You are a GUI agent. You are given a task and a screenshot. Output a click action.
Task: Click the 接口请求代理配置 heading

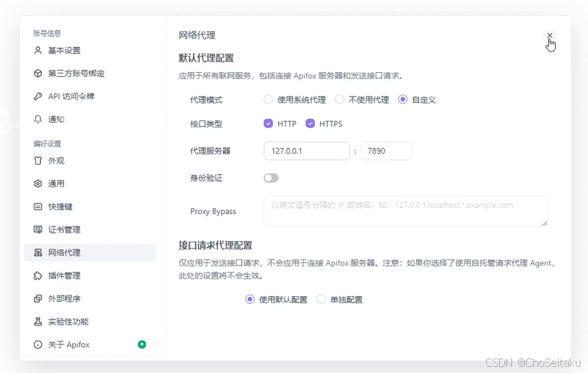pyautogui.click(x=216, y=246)
